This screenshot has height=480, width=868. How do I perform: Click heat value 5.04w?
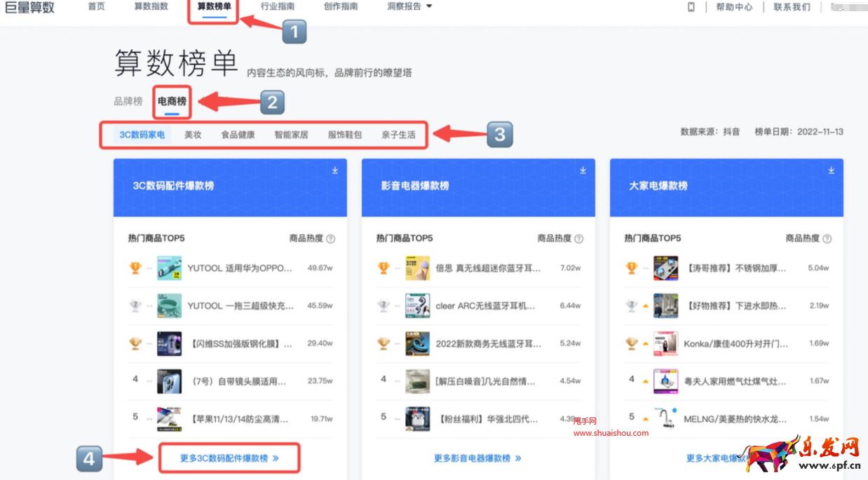(x=819, y=268)
